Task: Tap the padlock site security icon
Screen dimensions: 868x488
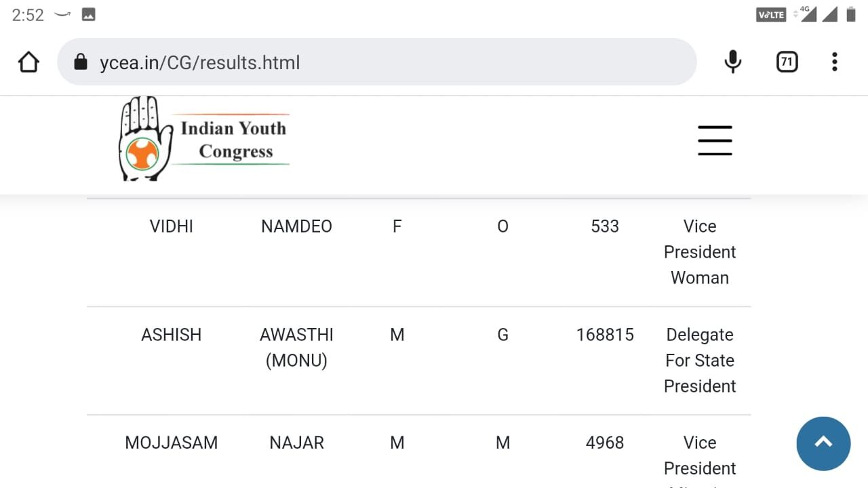Action: (81, 62)
